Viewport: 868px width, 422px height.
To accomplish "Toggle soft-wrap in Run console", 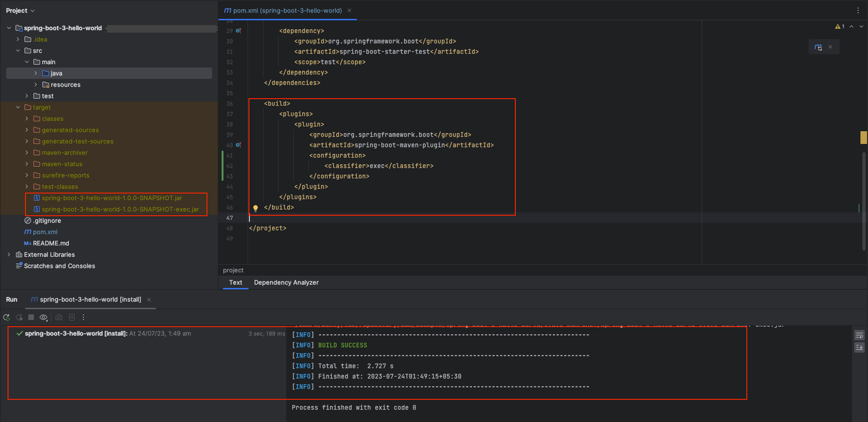I will click(860, 336).
